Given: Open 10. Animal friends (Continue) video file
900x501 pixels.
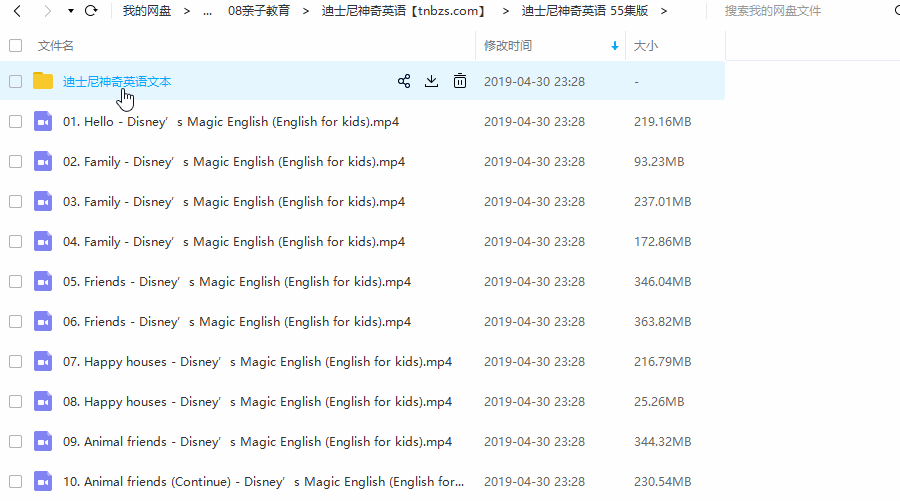Looking at the screenshot, I should point(263,481).
